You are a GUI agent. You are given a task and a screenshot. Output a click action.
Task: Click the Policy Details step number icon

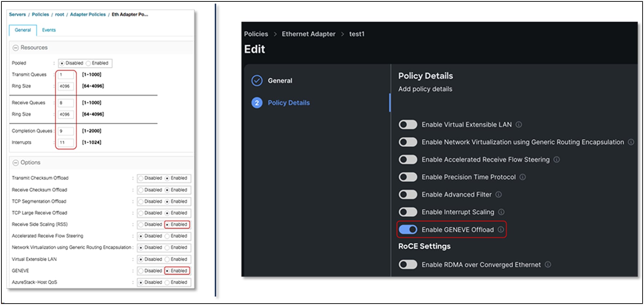click(x=257, y=103)
